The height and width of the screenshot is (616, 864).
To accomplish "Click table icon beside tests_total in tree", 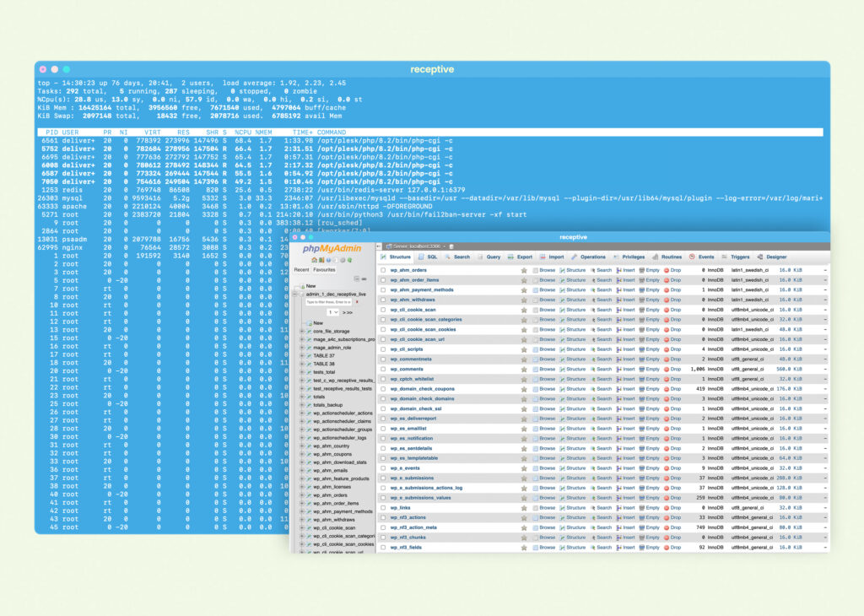I will pyautogui.click(x=309, y=372).
